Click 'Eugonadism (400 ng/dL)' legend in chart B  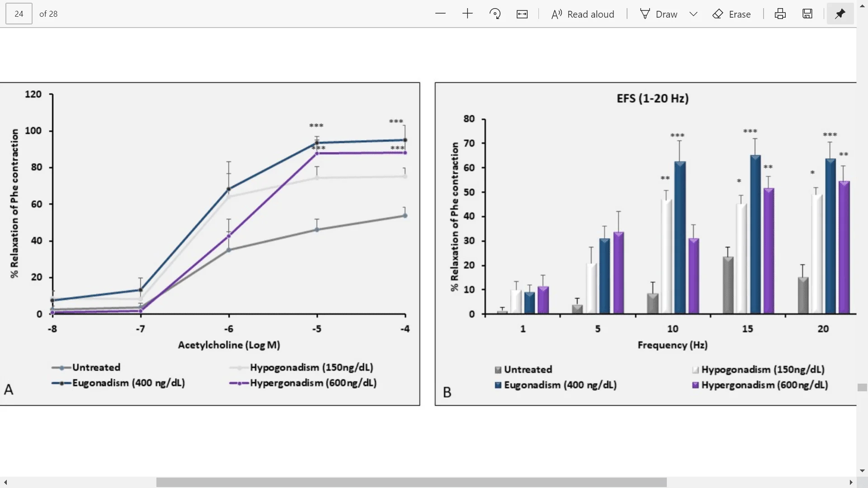pyautogui.click(x=556, y=385)
